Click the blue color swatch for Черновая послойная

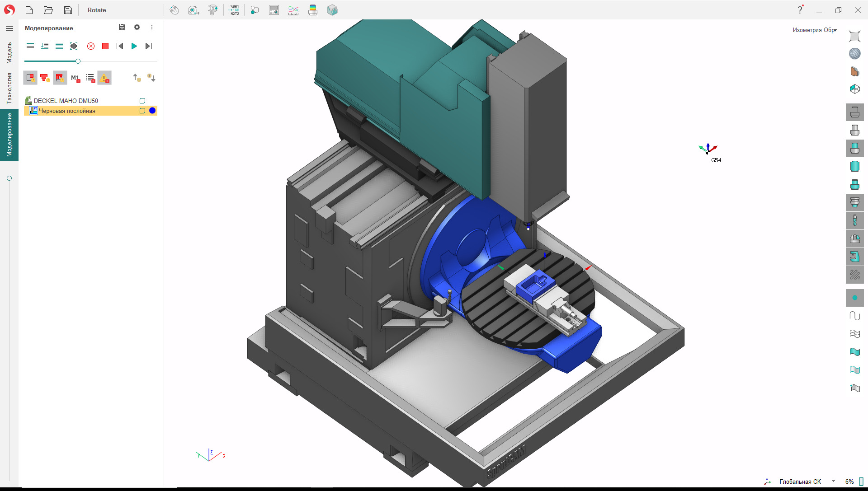point(152,111)
